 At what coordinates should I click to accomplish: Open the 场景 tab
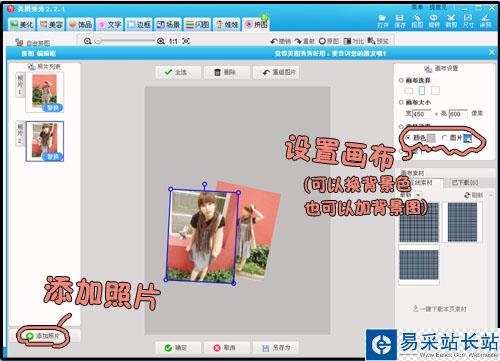tap(168, 24)
